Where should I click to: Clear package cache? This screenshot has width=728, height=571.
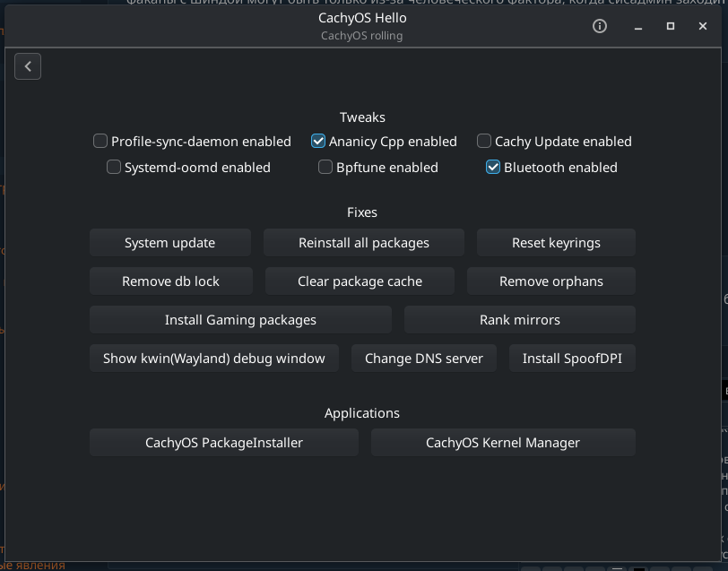pos(360,281)
